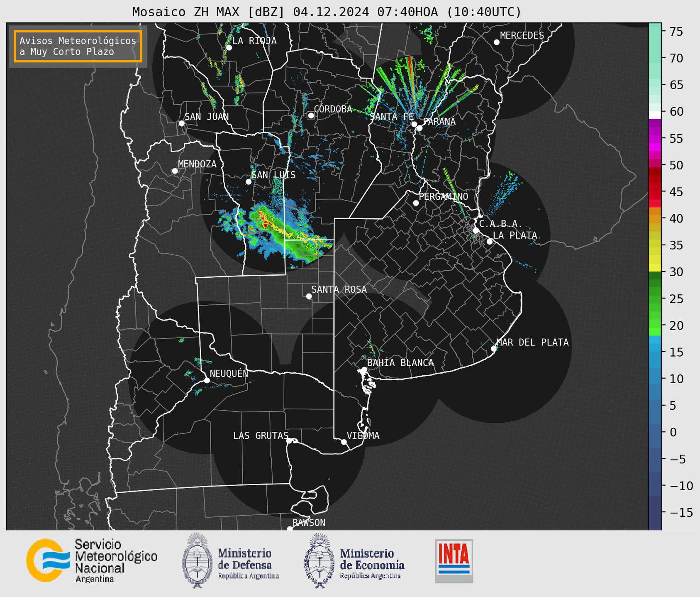Click the red 45 dBZ band on color scale

pyautogui.click(x=655, y=195)
